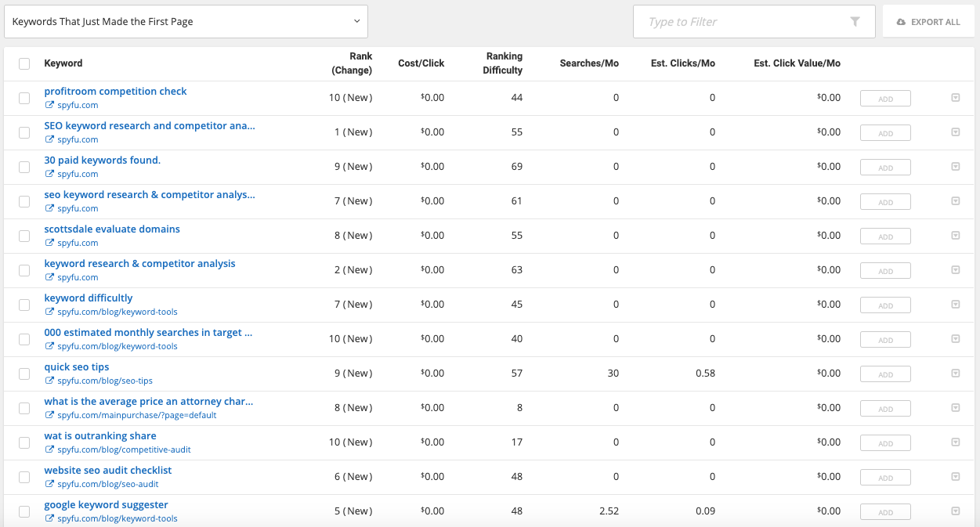This screenshot has width=980, height=527.
Task: Tick the select-all checkbox in header
Action: [x=24, y=63]
